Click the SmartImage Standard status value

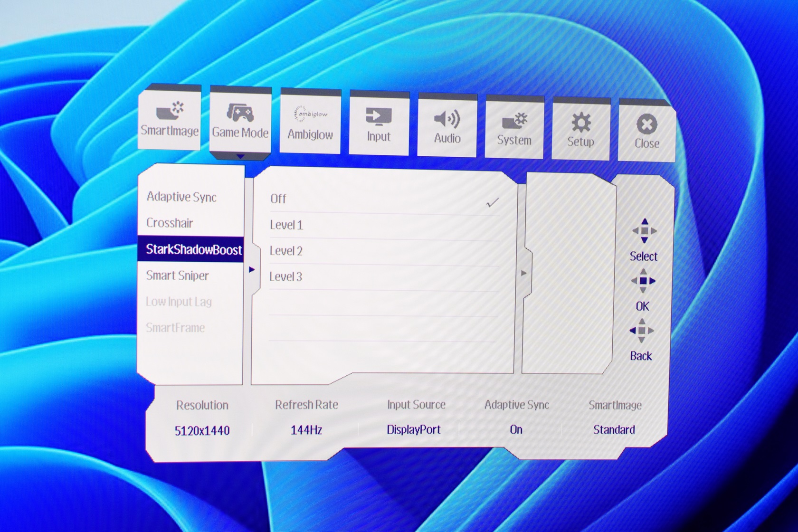point(614,429)
